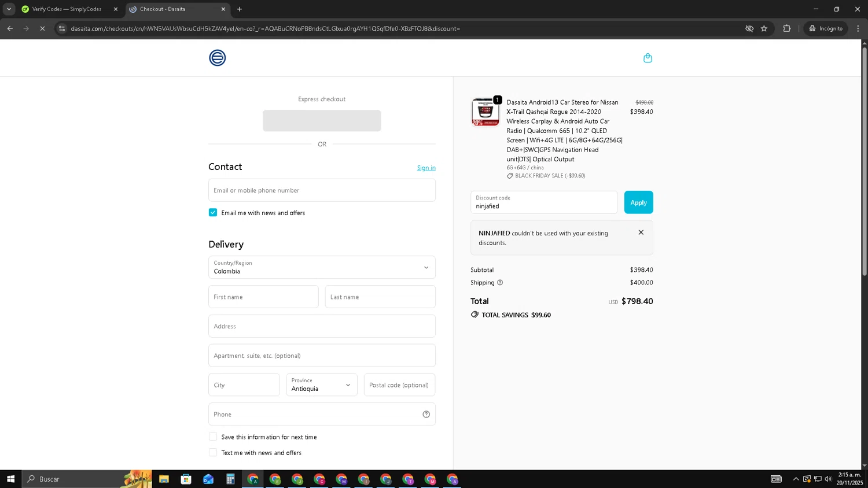Click the Discount code field containing ninjafied
Screen dimensions: 868x488
pyautogui.click(x=544, y=202)
